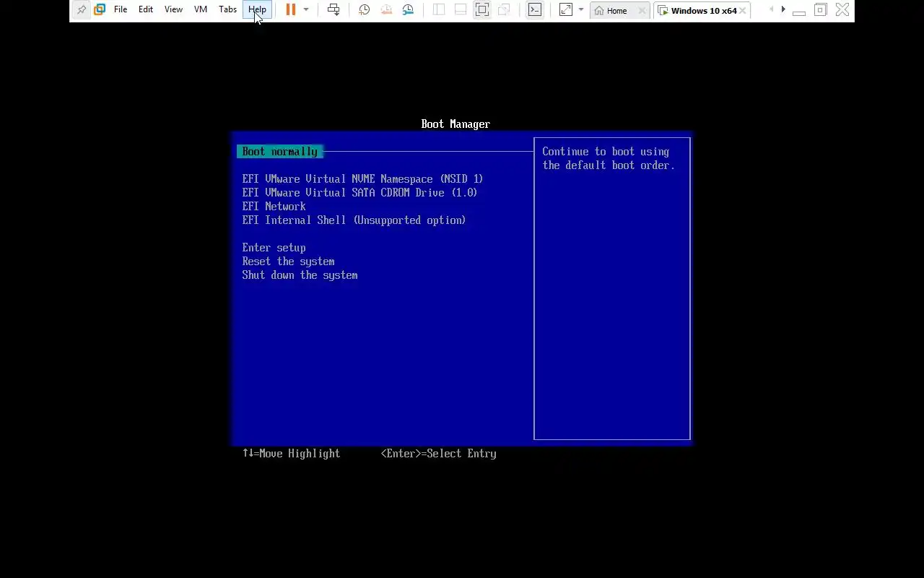Image resolution: width=924 pixels, height=578 pixels.
Task: Select Boot normally entry
Action: coord(280,152)
